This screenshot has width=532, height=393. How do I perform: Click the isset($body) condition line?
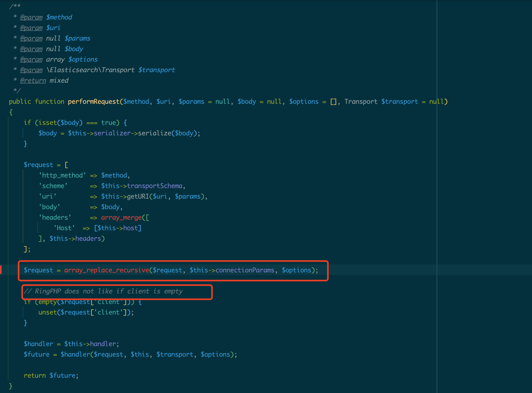coord(75,123)
